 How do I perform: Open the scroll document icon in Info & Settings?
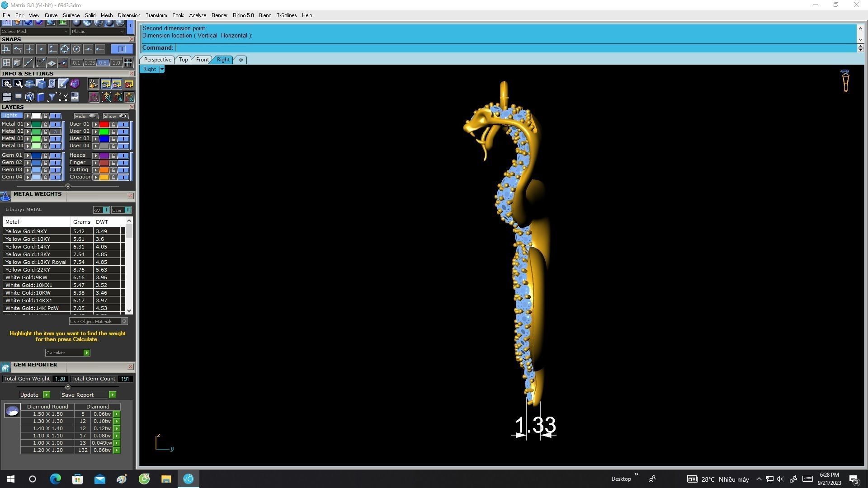pos(52,84)
